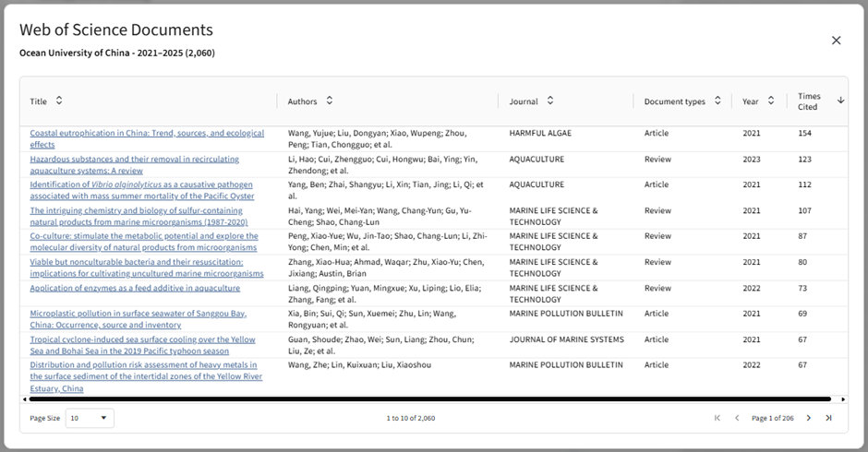This screenshot has width=868, height=452.
Task: Sort by Journal column arrows
Action: (550, 101)
